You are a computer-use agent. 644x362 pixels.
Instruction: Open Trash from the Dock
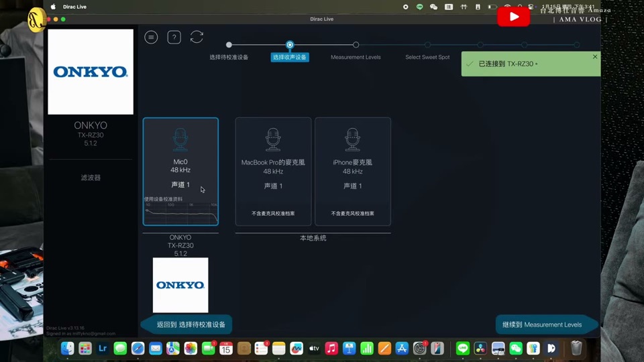point(577,349)
